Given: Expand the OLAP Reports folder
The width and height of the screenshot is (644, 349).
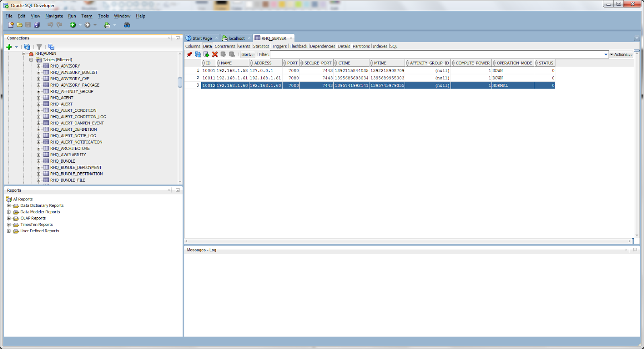Looking at the screenshot, I should point(9,218).
